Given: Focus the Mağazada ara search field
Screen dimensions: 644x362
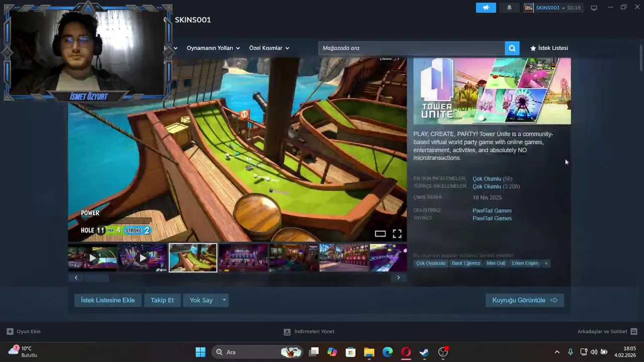Looking at the screenshot, I should click(x=412, y=48).
